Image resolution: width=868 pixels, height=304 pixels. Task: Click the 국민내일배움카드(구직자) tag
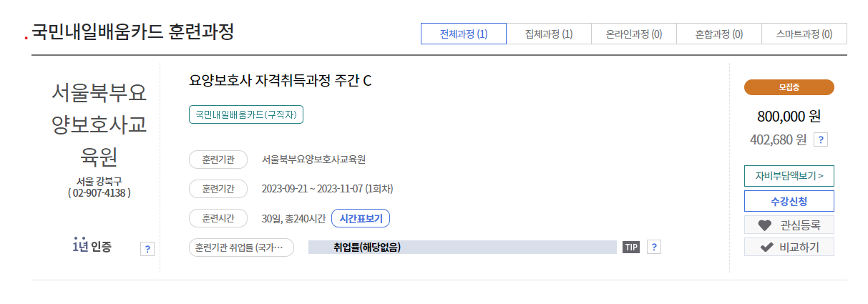246,114
